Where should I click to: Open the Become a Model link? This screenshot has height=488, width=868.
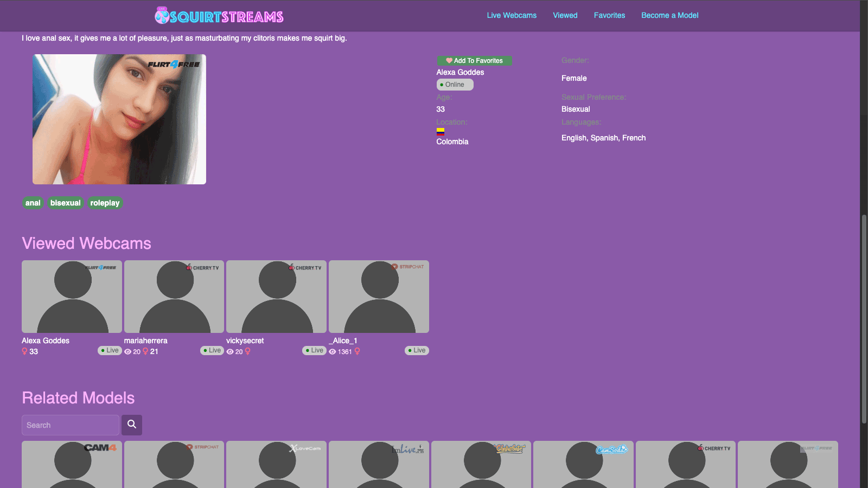coord(669,15)
